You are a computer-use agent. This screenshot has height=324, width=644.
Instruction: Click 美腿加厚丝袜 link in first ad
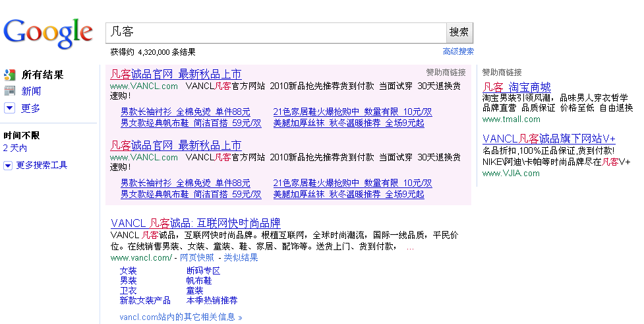tap(349, 123)
